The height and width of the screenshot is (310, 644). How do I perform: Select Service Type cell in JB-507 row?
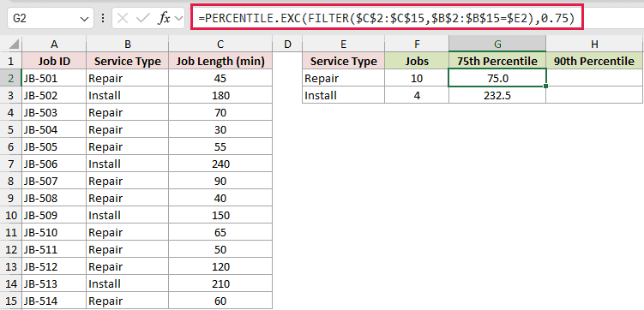click(x=127, y=181)
